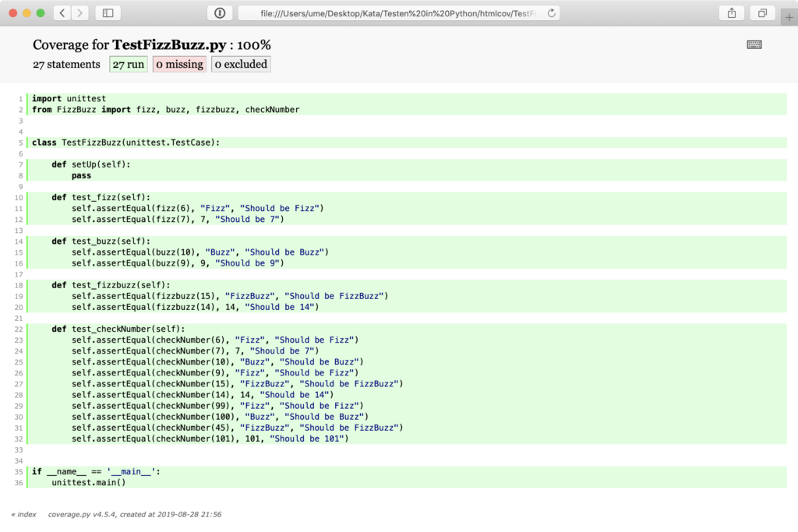Focus the address bar showing the file URL
Screen dimensions: 798x532
398,13
